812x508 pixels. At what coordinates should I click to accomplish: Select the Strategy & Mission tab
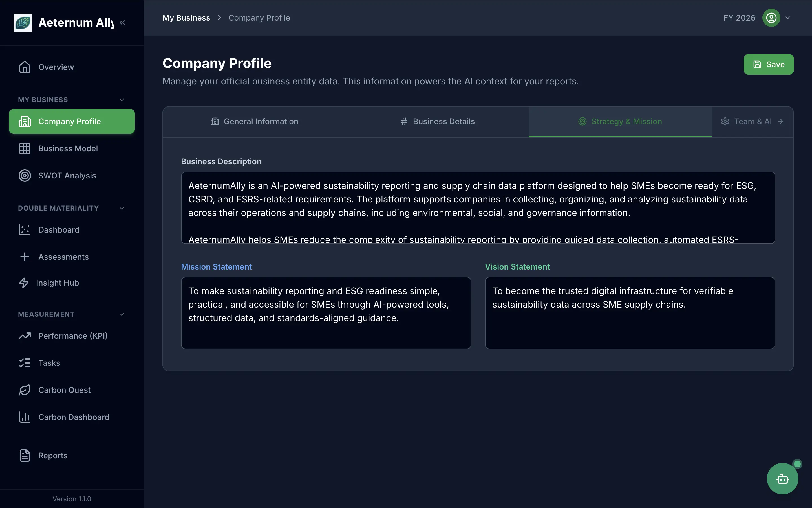point(620,121)
